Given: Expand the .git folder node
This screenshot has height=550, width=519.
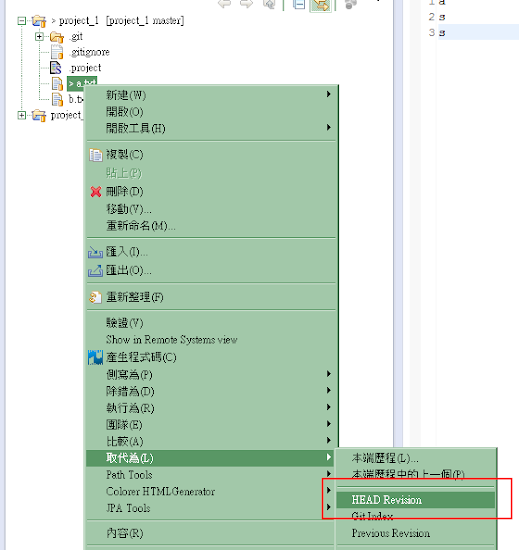Looking at the screenshot, I should point(39,36).
